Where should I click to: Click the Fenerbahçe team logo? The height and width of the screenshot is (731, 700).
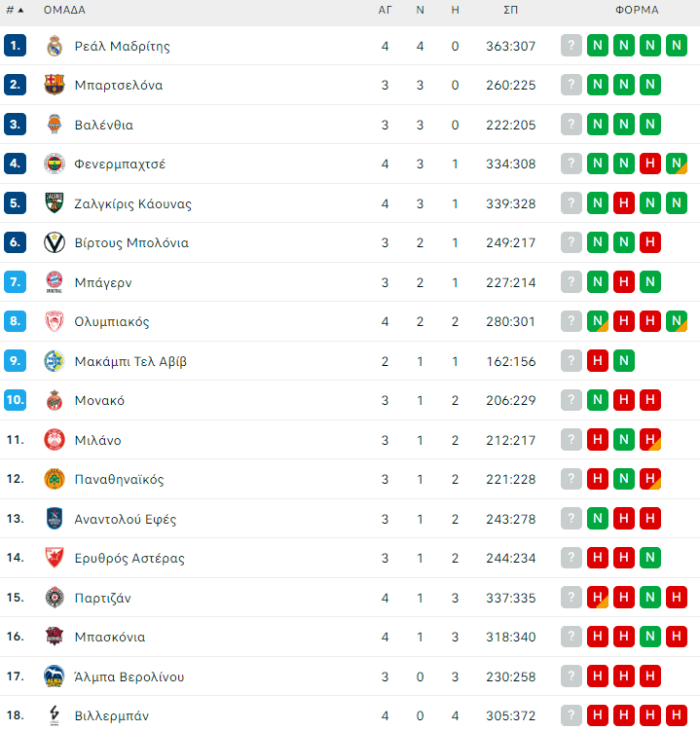pyautogui.click(x=55, y=164)
